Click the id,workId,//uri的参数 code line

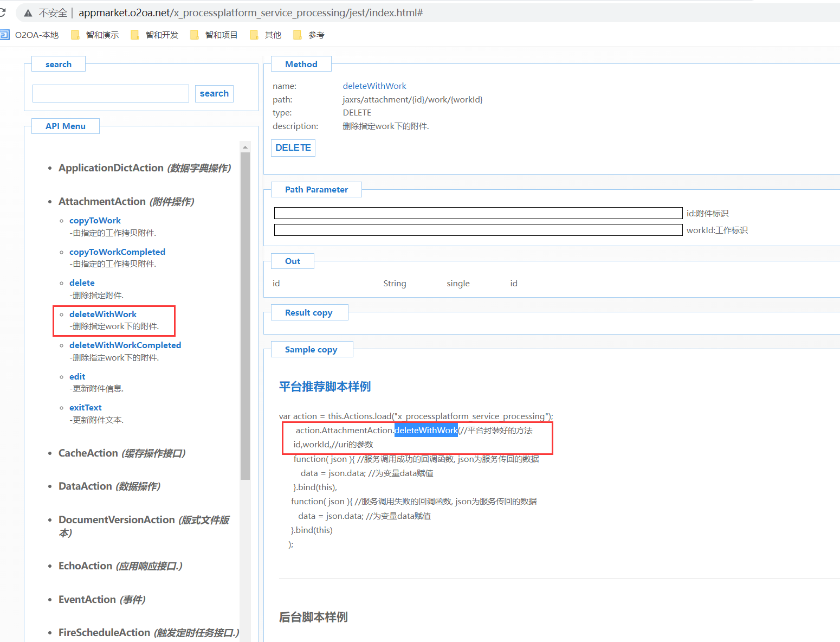click(x=333, y=445)
